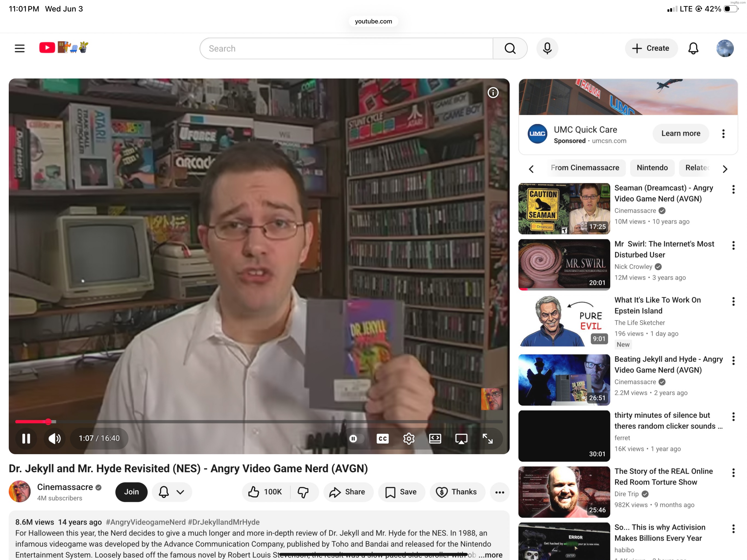Seek along the video progress bar

point(259,422)
